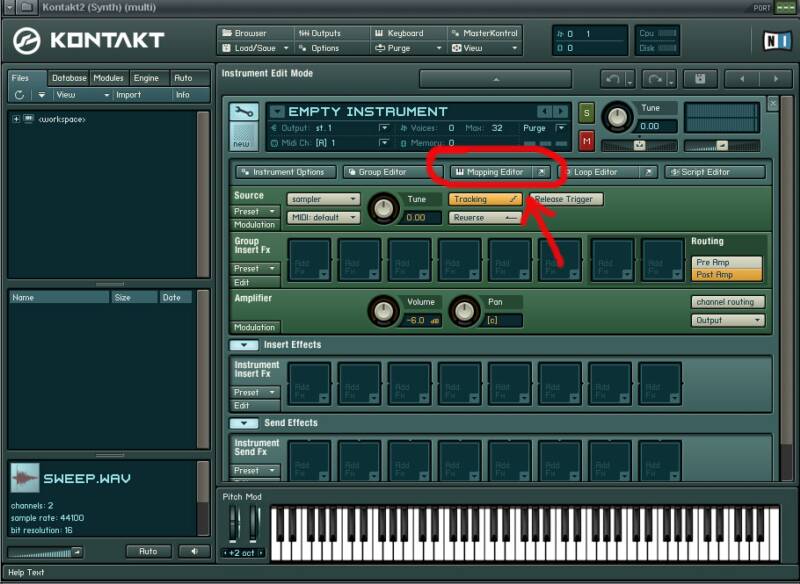Screen dimensions: 800x584
Task: Click the instrument Tune knob in header
Action: [617, 117]
